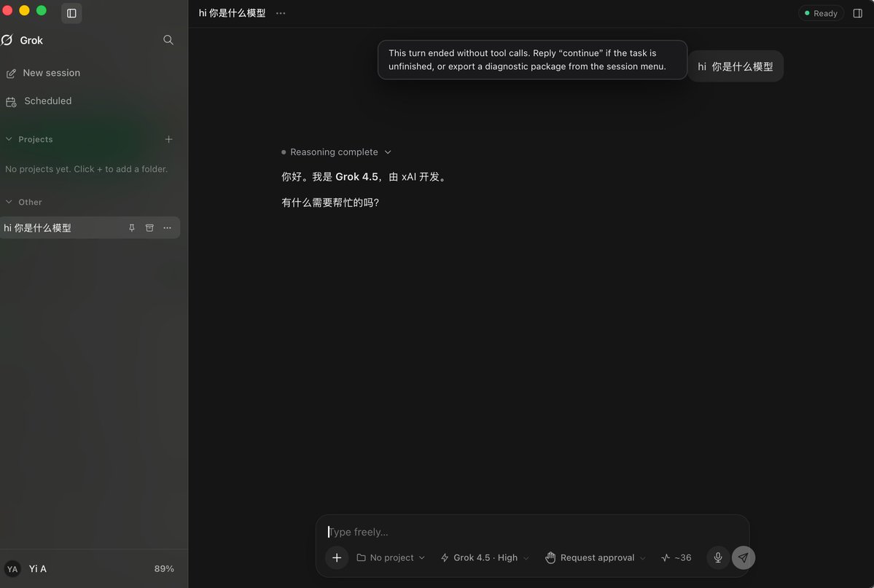The width and height of the screenshot is (874, 588).
Task: Click the 89% usage indicator
Action: (164, 569)
